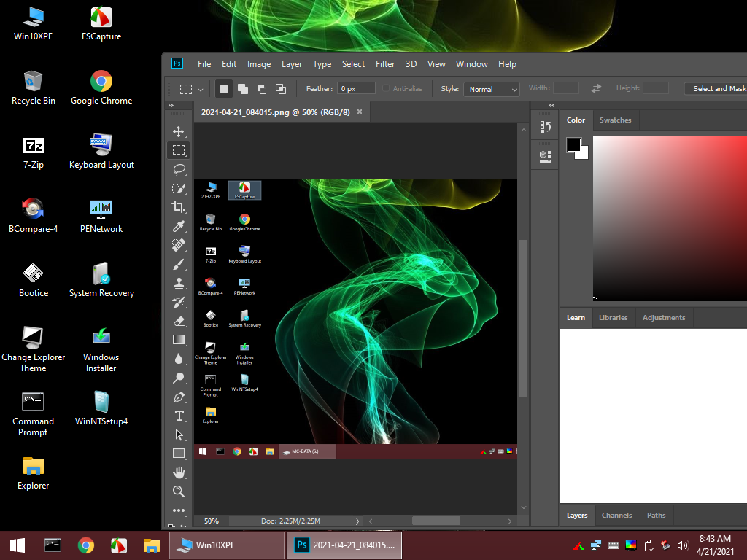Viewport: 747px width, 560px height.
Task: Pick a color in the color field
Action: pyautogui.click(x=670, y=218)
